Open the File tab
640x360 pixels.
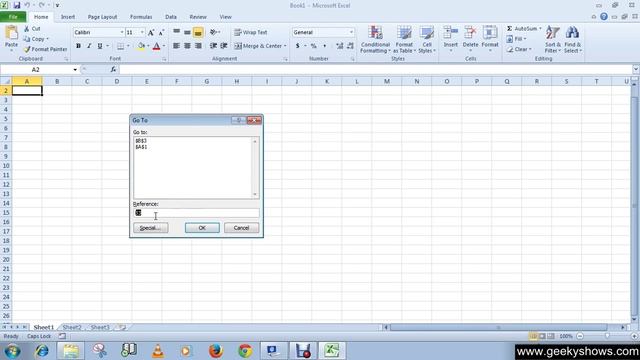point(13,17)
